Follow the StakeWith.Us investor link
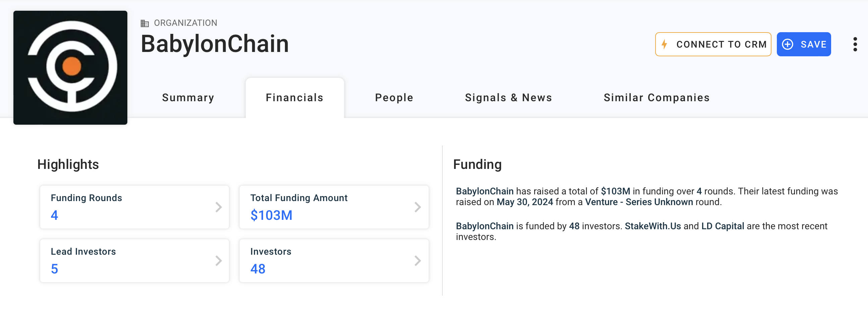 (653, 226)
